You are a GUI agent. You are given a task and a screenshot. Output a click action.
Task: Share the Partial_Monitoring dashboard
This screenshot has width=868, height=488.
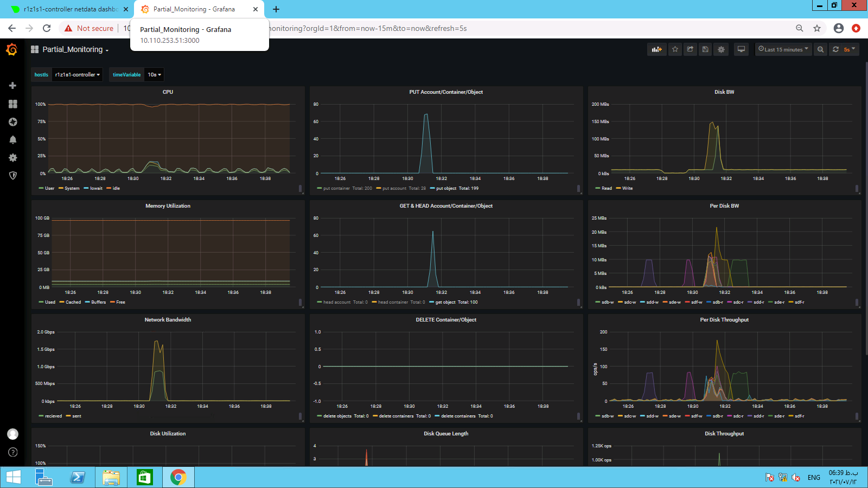(x=690, y=49)
